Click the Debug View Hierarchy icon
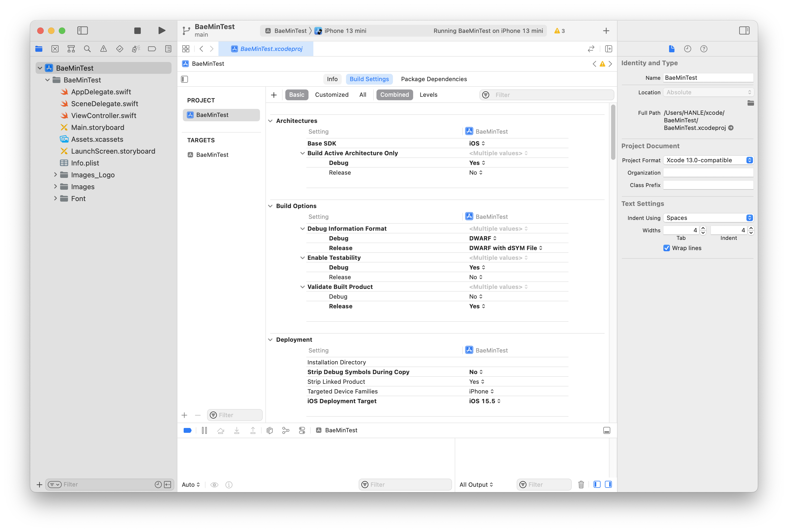The image size is (788, 532). (x=270, y=430)
